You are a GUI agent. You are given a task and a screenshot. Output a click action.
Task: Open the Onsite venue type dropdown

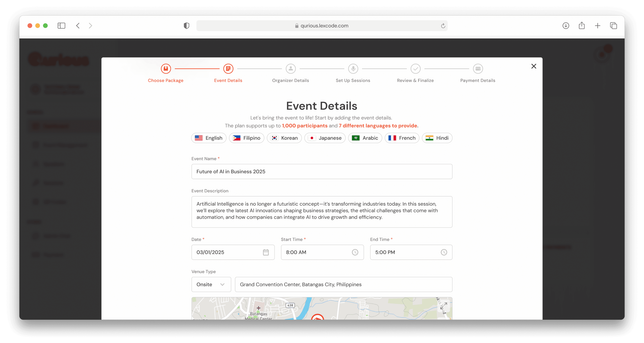pos(211,284)
